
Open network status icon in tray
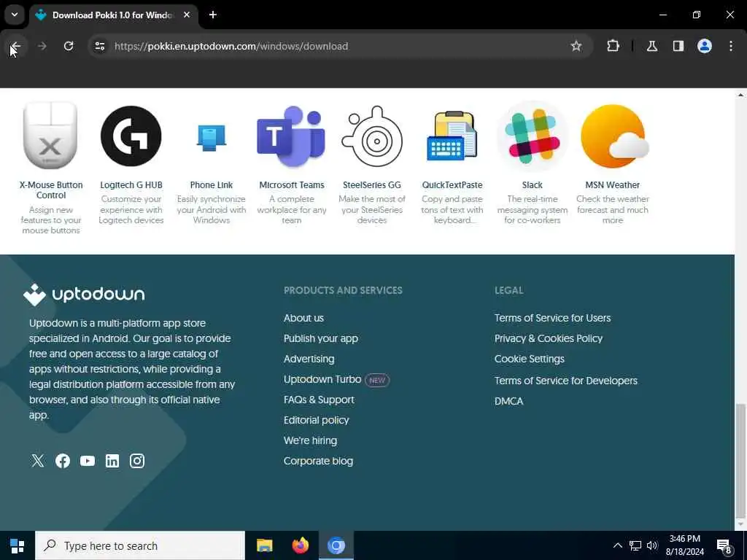tap(635, 545)
